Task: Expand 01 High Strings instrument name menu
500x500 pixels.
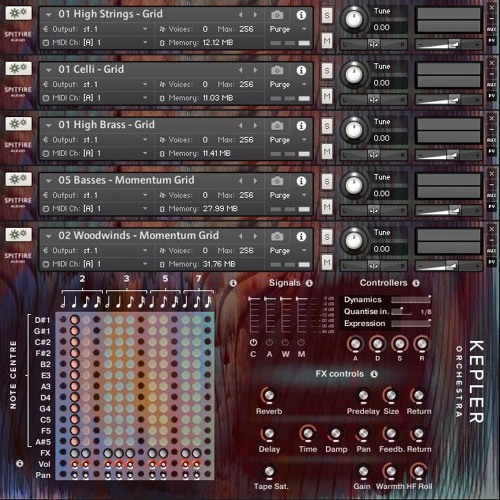Action: pyautogui.click(x=49, y=15)
